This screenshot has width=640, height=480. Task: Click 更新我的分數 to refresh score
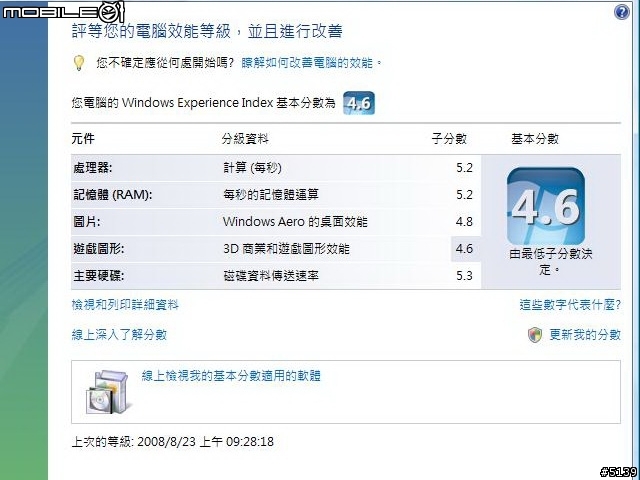point(585,335)
